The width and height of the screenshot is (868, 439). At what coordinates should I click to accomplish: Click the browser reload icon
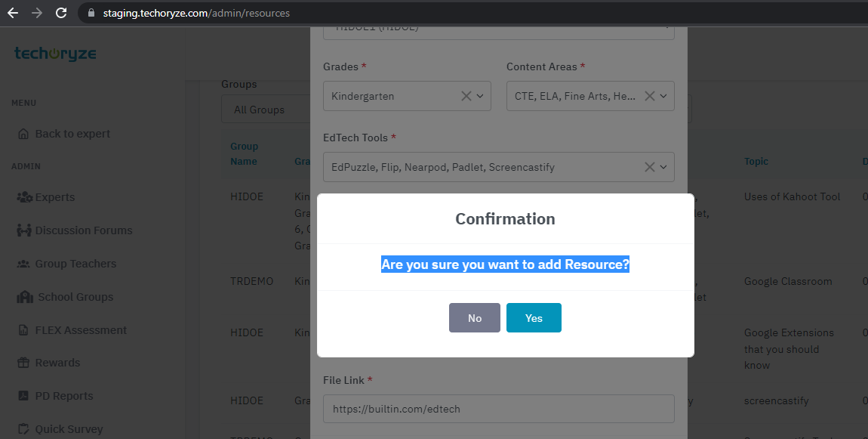point(61,13)
